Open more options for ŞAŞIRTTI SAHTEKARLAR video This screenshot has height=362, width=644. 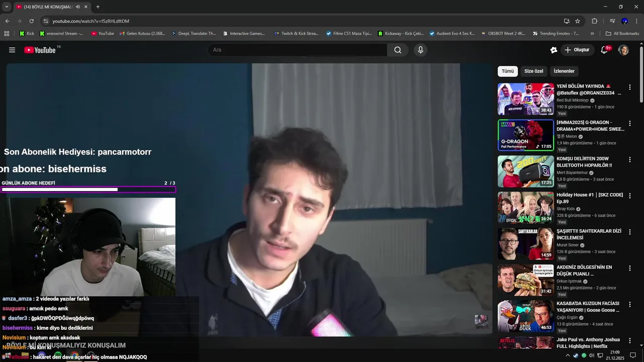point(629,232)
